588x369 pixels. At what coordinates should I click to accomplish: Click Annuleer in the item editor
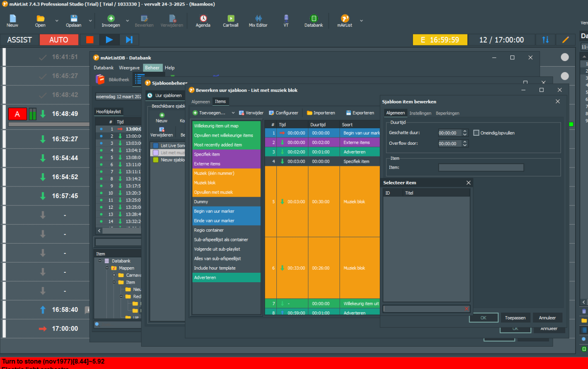pos(547,318)
